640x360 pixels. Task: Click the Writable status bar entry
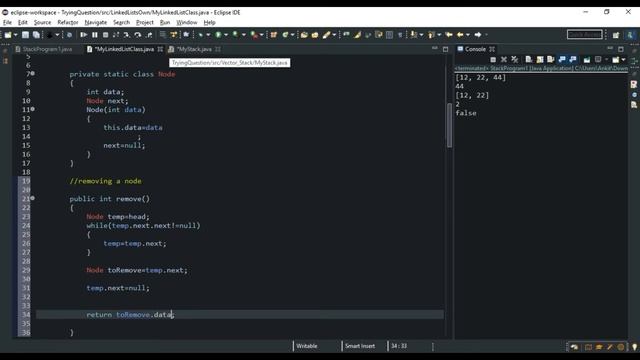307,346
